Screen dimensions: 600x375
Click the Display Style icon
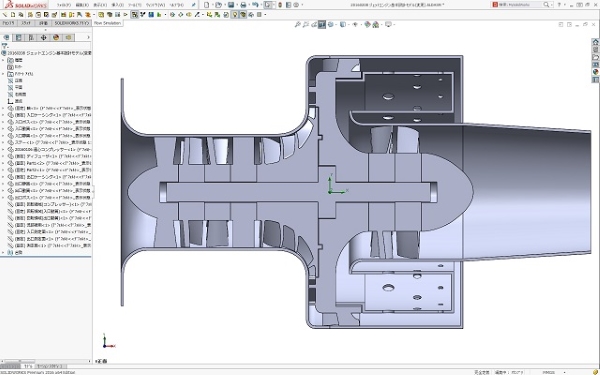coord(343,24)
